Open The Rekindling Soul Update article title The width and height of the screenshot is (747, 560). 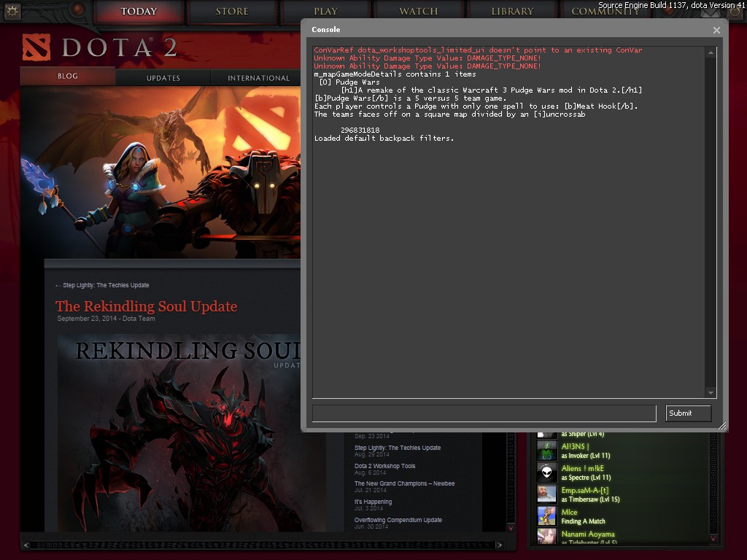(146, 306)
